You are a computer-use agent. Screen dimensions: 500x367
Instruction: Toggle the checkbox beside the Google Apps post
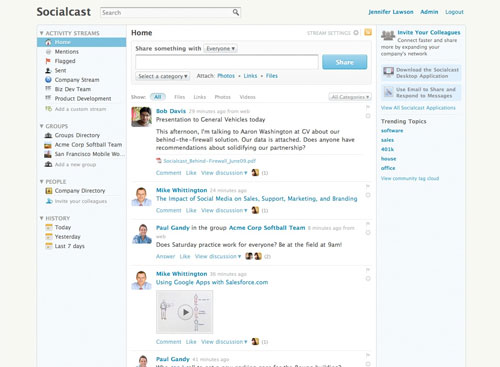point(368,279)
